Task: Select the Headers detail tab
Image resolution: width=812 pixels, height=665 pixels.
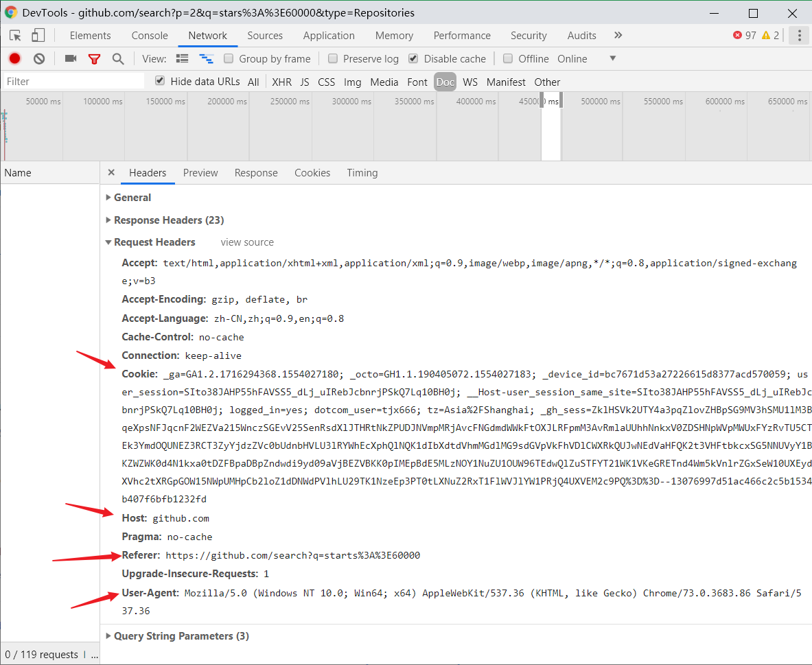Action: [148, 172]
